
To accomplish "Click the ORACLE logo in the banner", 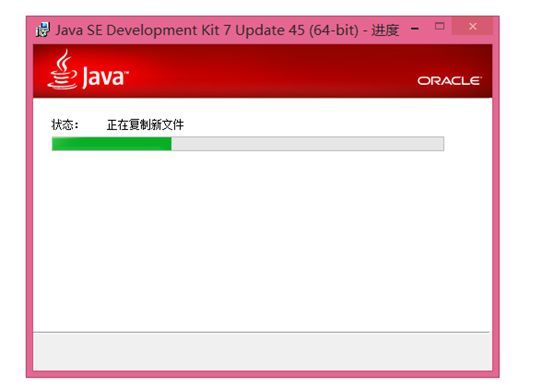I will pyautogui.click(x=449, y=81).
